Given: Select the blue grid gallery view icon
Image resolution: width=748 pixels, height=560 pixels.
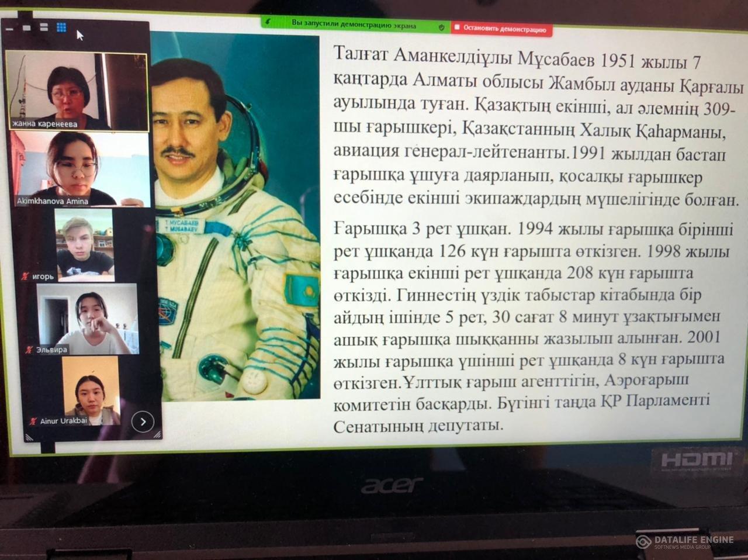Looking at the screenshot, I should pyautogui.click(x=61, y=27).
